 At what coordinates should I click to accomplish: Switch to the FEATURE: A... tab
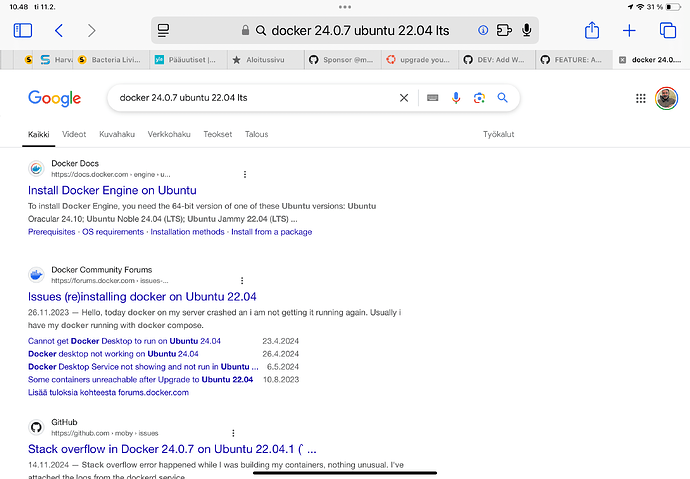[574, 60]
